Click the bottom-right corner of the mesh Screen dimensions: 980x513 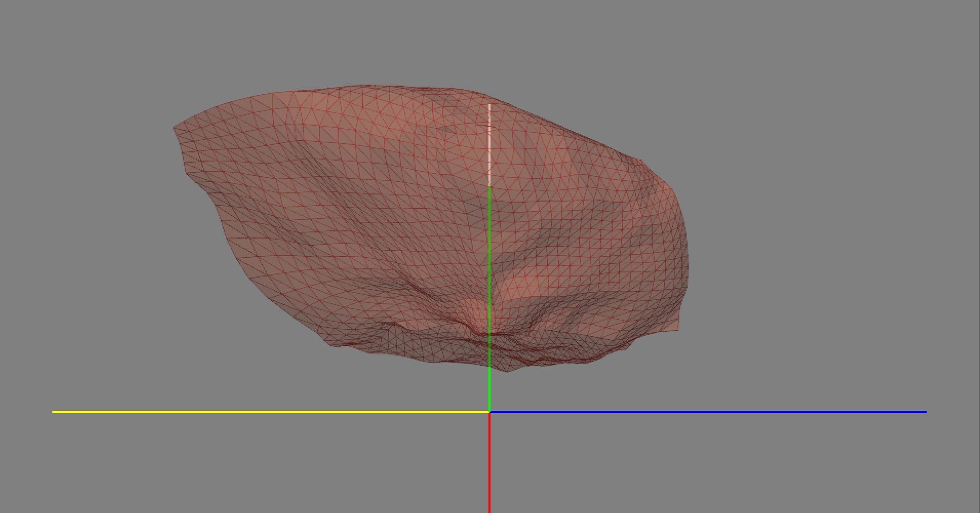[x=677, y=329]
